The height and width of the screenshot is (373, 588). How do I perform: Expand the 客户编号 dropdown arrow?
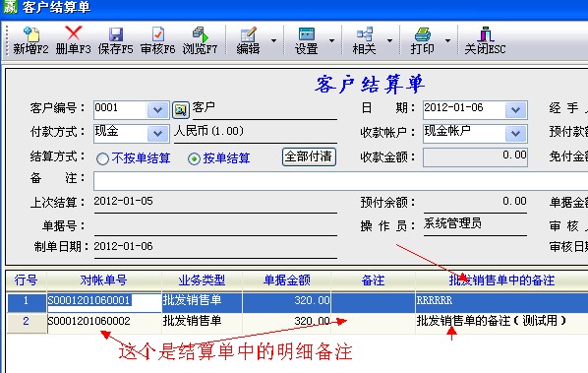(x=157, y=110)
